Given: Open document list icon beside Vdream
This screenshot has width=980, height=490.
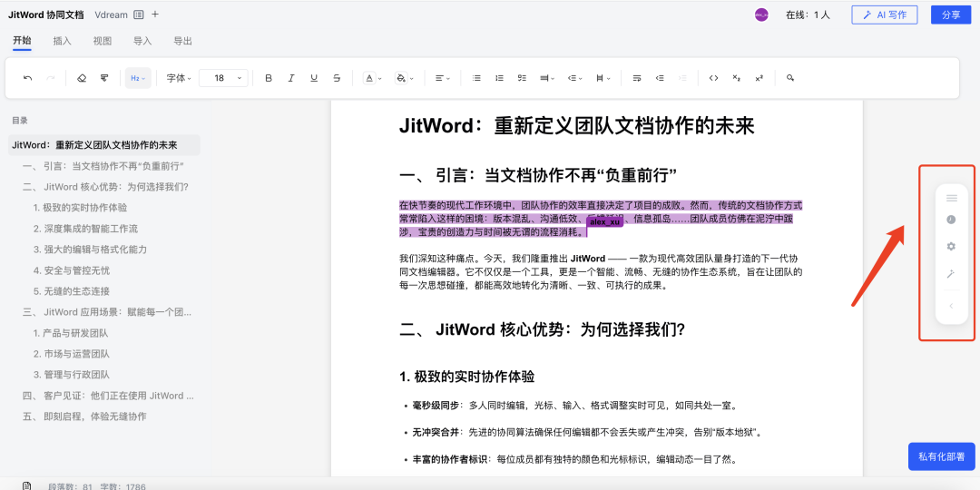Looking at the screenshot, I should 139,15.
